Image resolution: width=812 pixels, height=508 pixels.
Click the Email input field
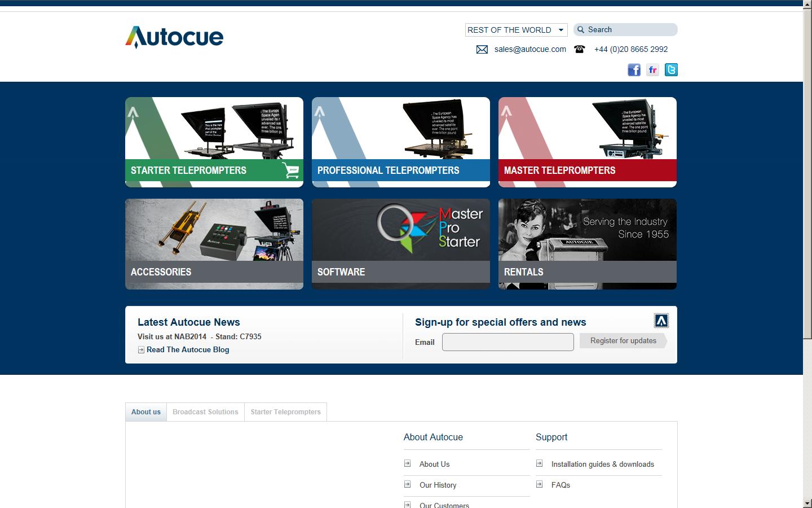pos(507,342)
